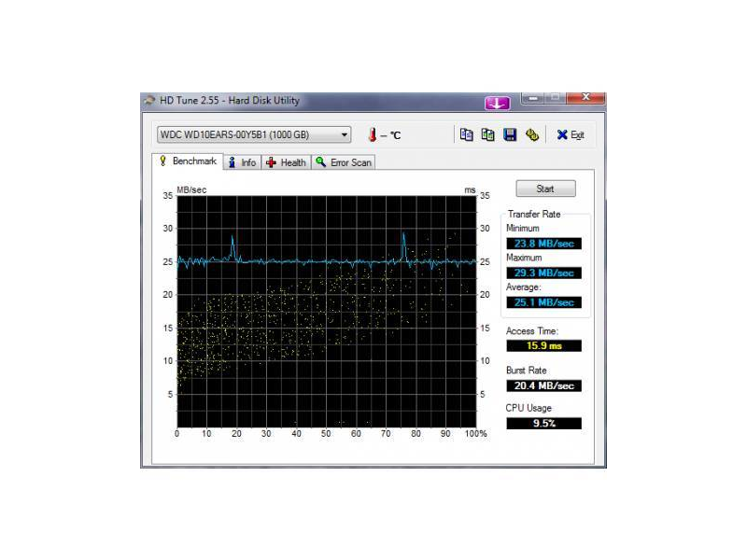Viewport: 747px width, 560px height.
Task: Click the Access Time label
Action: (531, 331)
